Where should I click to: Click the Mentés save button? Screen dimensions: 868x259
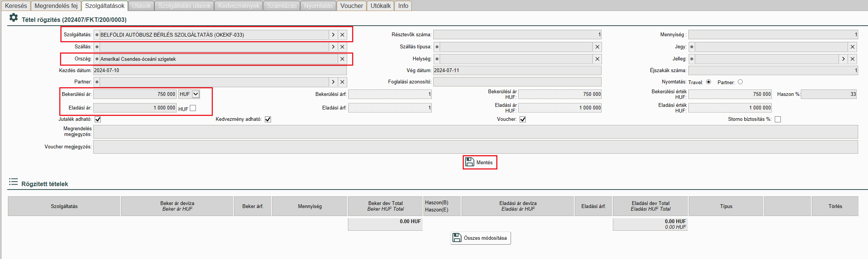pos(480,162)
